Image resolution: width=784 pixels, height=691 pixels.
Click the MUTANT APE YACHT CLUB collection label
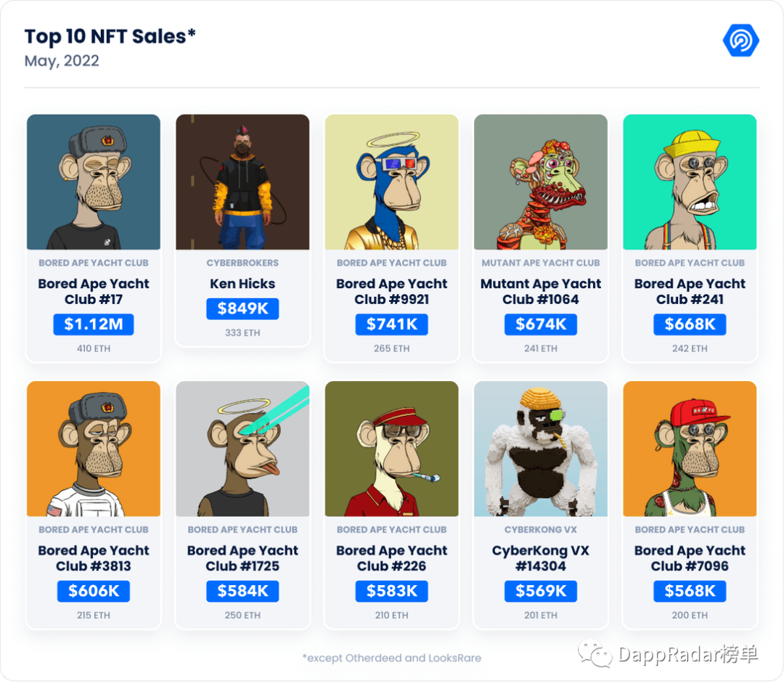coord(541,263)
